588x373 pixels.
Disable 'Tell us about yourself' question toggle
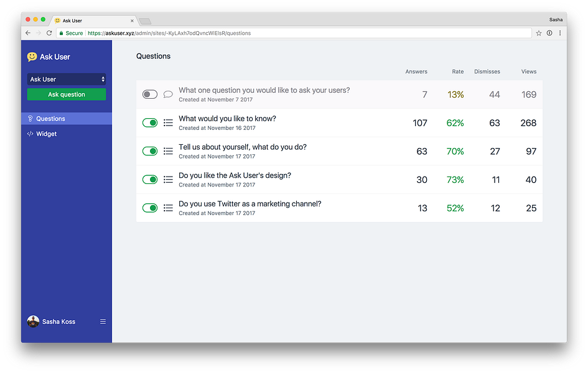[149, 151]
